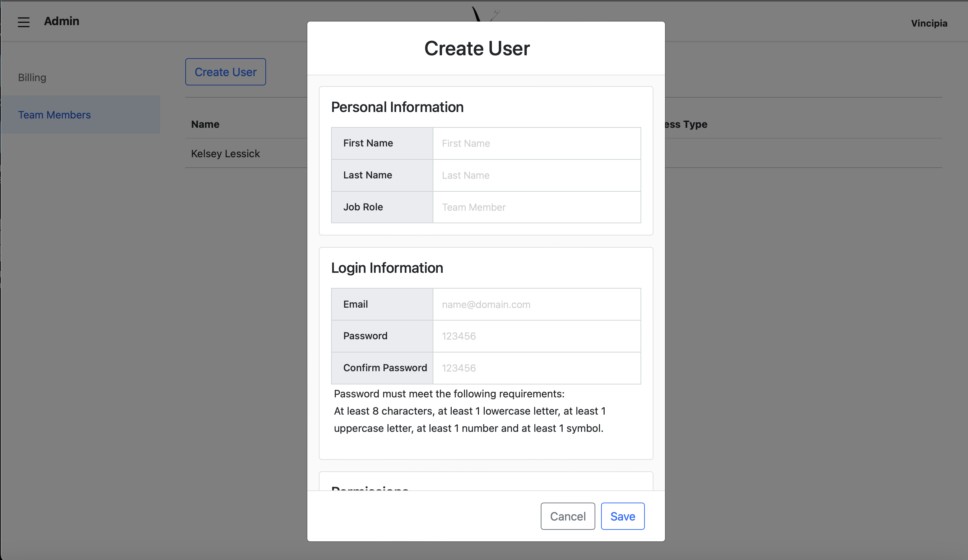This screenshot has width=968, height=560.
Task: Click the First Name input field
Action: coord(537,143)
